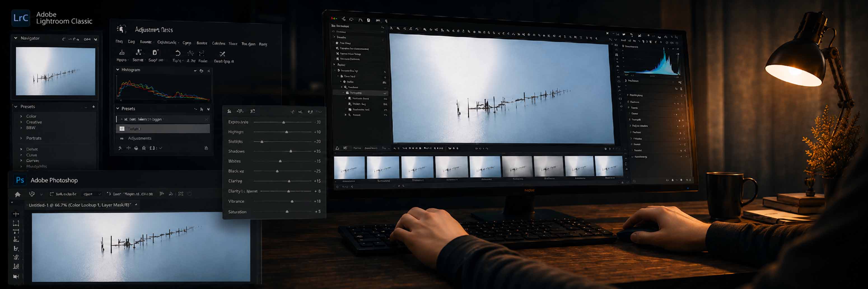868x289 pixels.
Task: Click the Exposure slider handle
Action: (284, 122)
